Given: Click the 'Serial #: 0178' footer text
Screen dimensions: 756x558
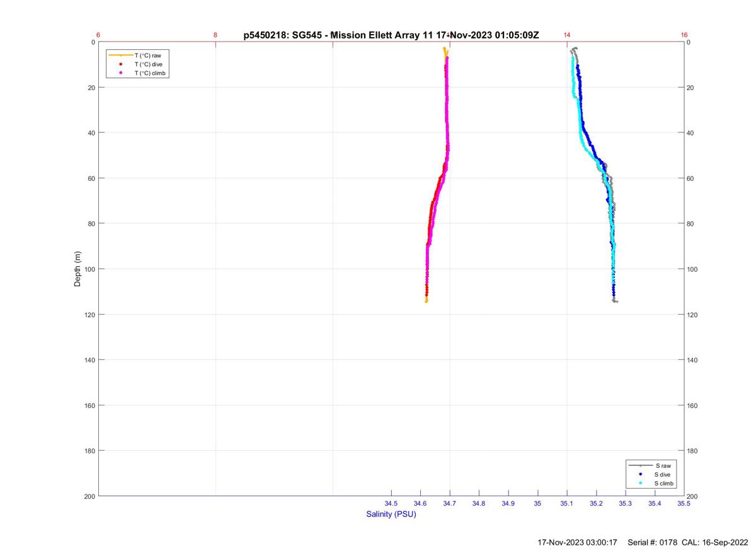Looking at the screenshot, I should [653, 542].
